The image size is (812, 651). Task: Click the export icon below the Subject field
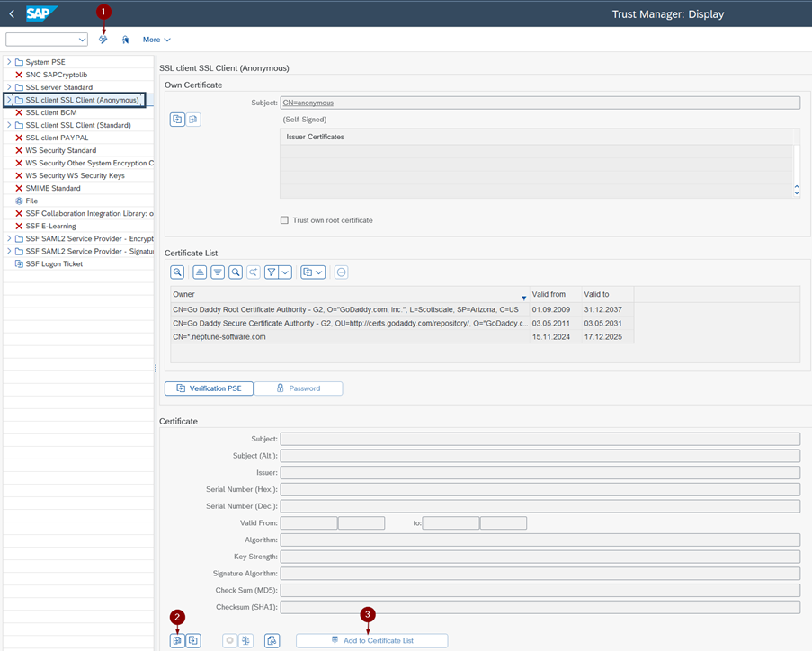click(x=177, y=119)
